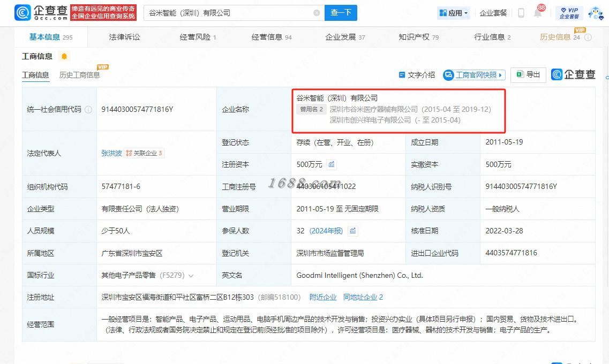This screenshot has width=609, height=364.
Task: Open the (2024年报) annual report link
Action: [x=326, y=231]
